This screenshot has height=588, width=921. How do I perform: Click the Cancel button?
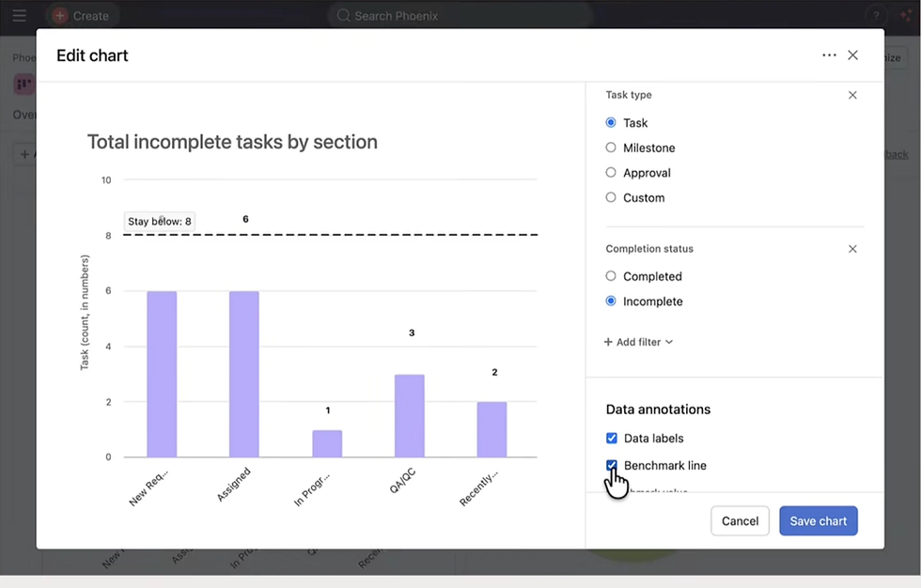740,521
